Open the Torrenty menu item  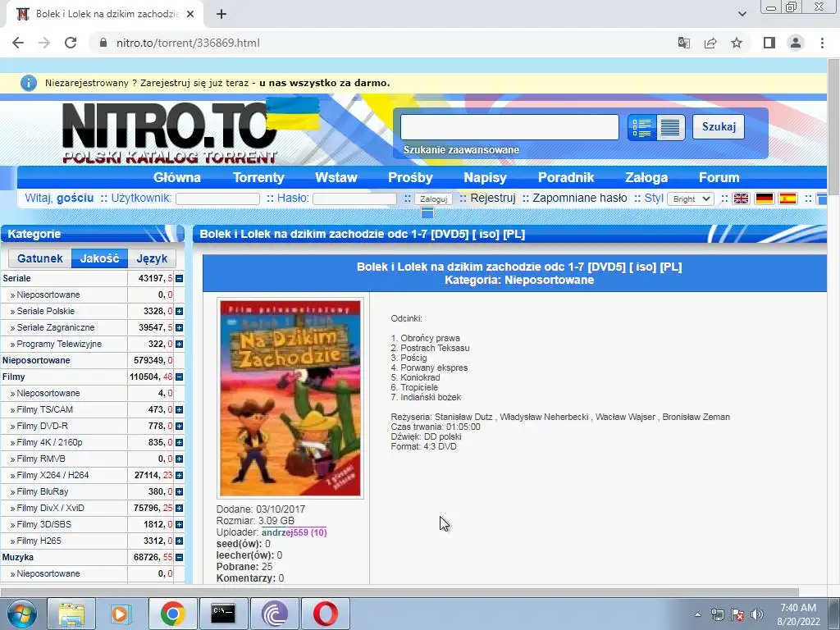pyautogui.click(x=258, y=177)
